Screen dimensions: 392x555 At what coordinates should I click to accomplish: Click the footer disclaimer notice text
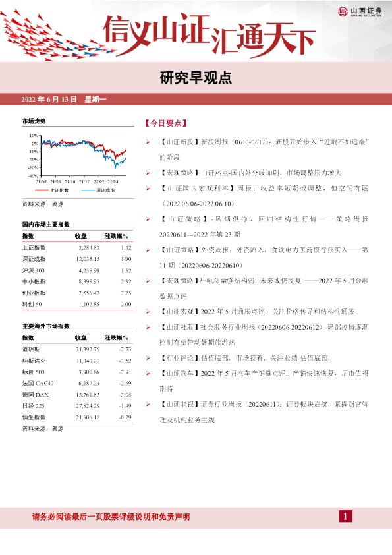[111, 517]
